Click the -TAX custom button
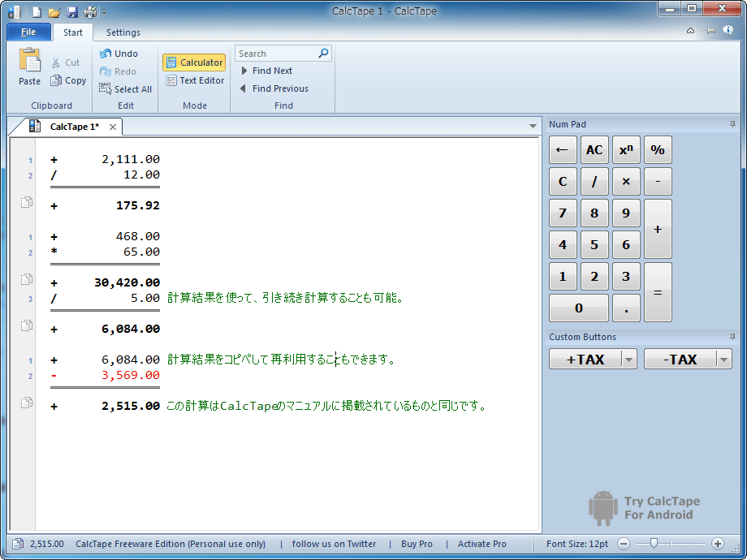Image resolution: width=747 pixels, height=560 pixels. click(680, 359)
